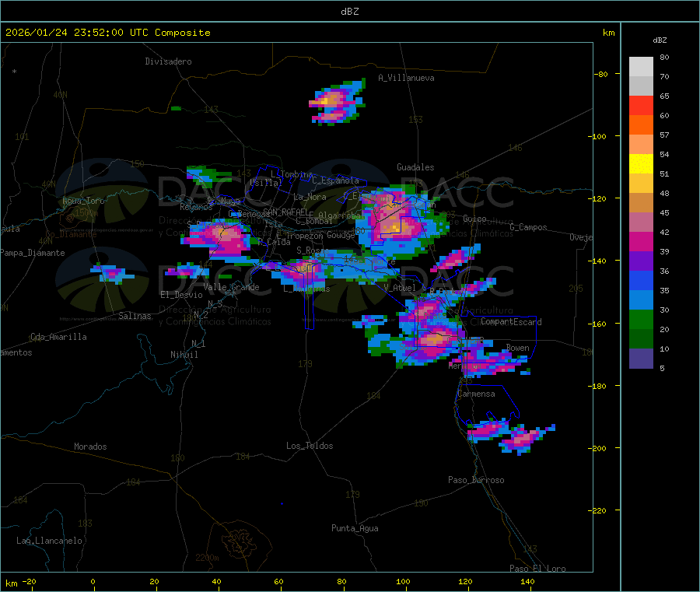
Task: Click the Lag.Llancanelo map label
Action: pos(50,541)
